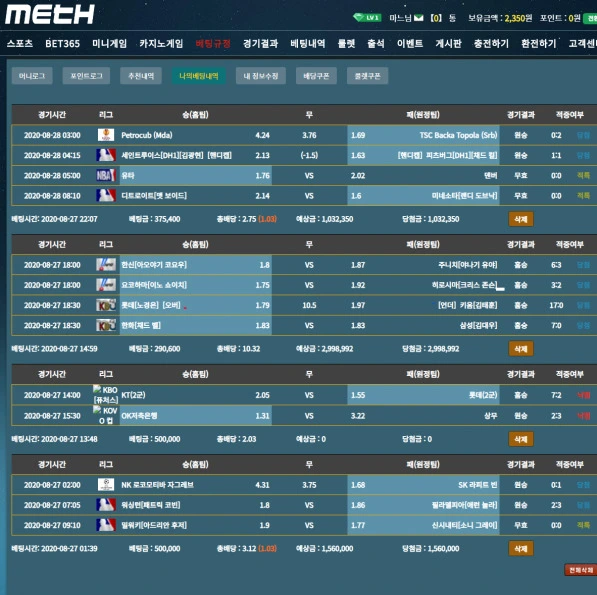Viewport: 597px width, 595px height.
Task: Go to 충전하기 page
Action: [491, 43]
